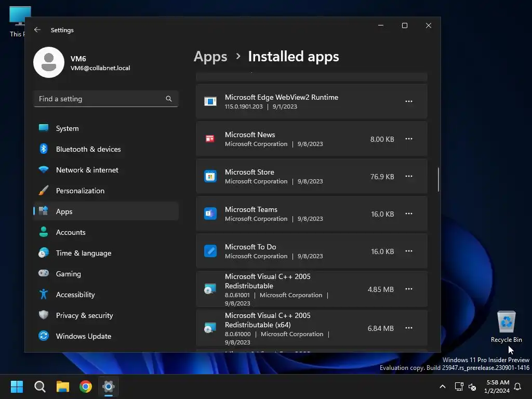Open more options for Visual C++ 2005 Redistributable 4.85 MB
This screenshot has height=399, width=532.
[x=409, y=289]
